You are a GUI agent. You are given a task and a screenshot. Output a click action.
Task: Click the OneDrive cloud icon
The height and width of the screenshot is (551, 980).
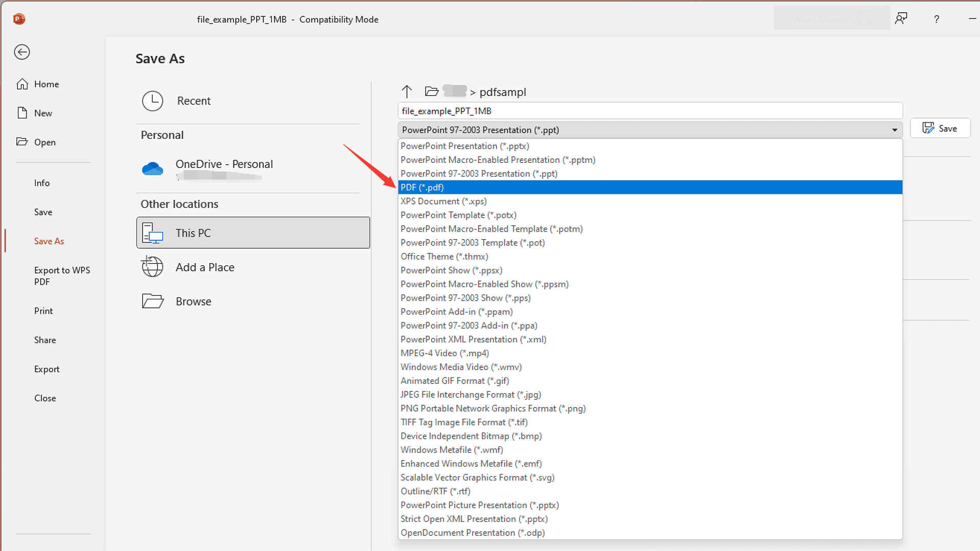(153, 168)
